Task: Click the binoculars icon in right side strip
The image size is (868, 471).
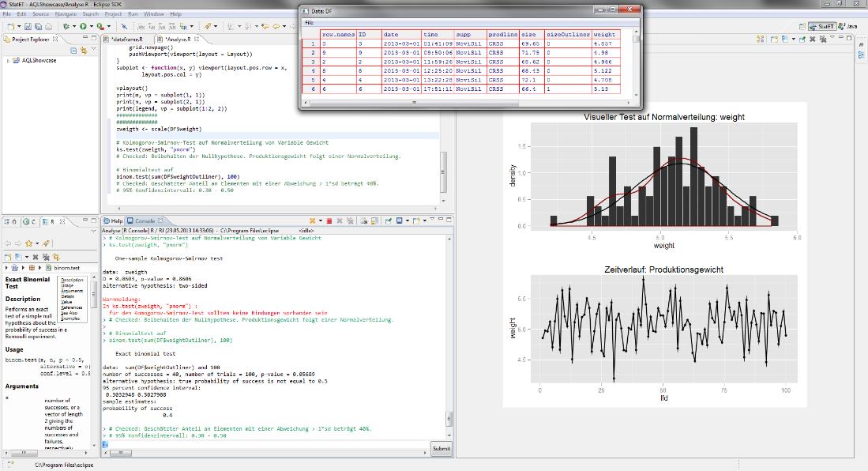Action: coord(861,55)
